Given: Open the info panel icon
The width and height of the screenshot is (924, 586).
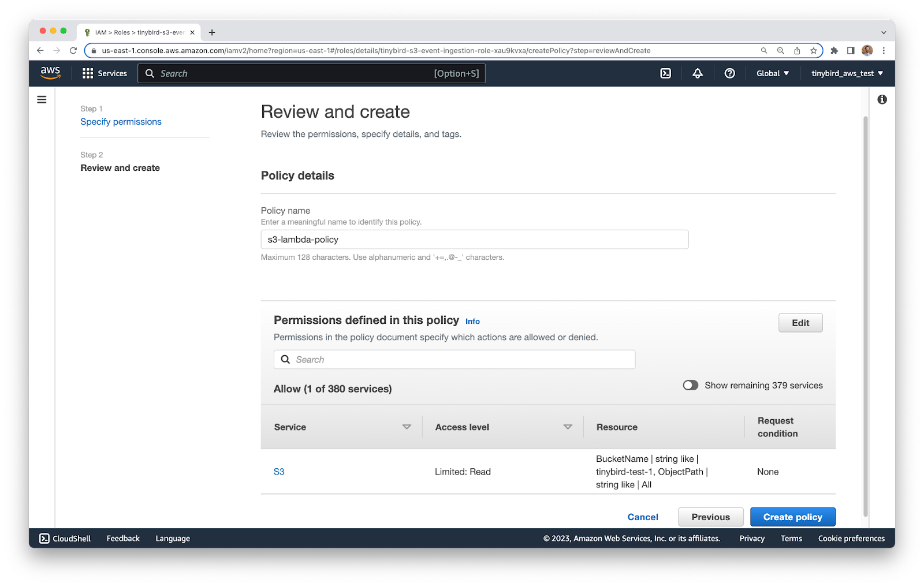Looking at the screenshot, I should click(x=882, y=100).
